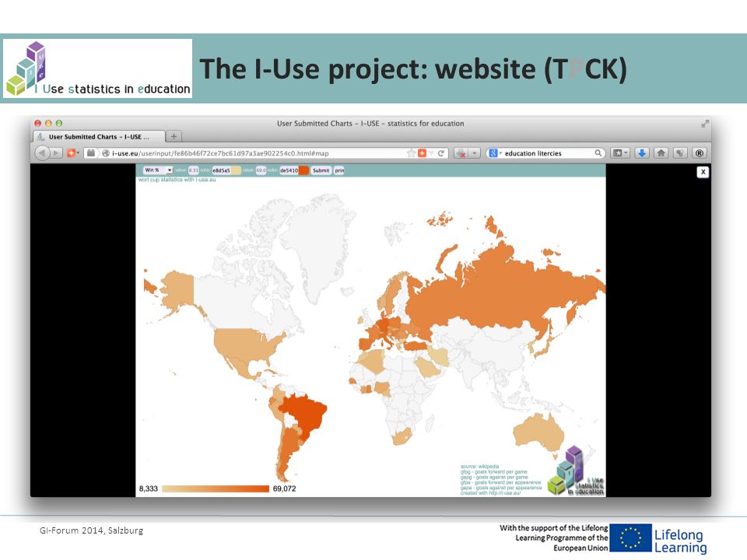
Task: Click Australia on the world map
Action: [538, 432]
